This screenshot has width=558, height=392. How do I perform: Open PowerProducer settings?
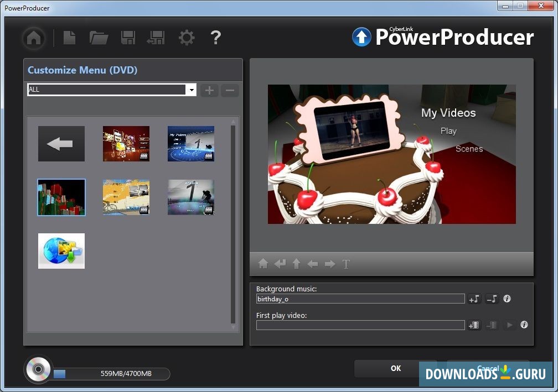(186, 38)
